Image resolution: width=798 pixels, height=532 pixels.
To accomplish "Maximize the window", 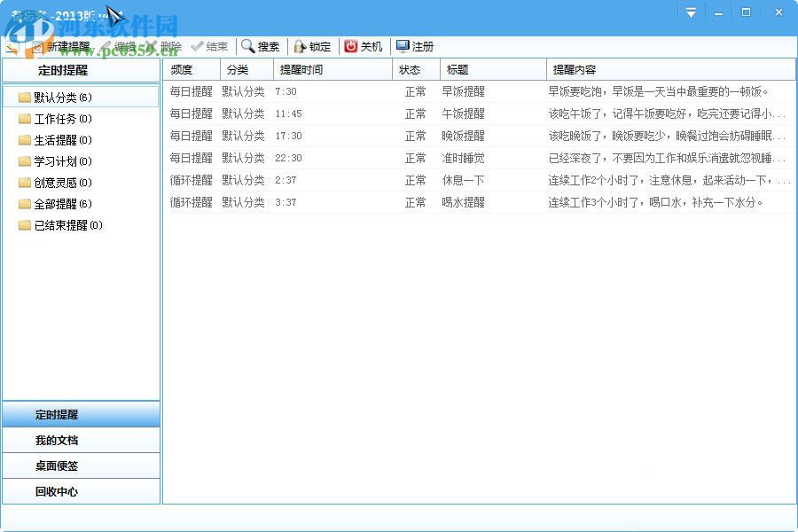I will point(746,12).
